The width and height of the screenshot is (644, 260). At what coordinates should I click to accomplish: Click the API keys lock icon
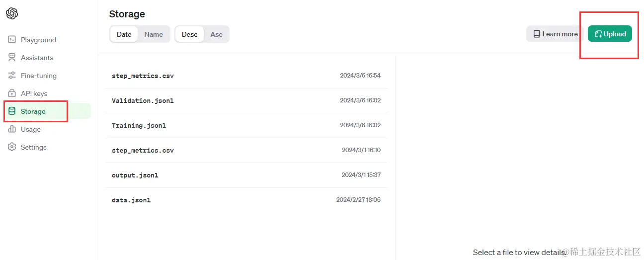(12, 93)
